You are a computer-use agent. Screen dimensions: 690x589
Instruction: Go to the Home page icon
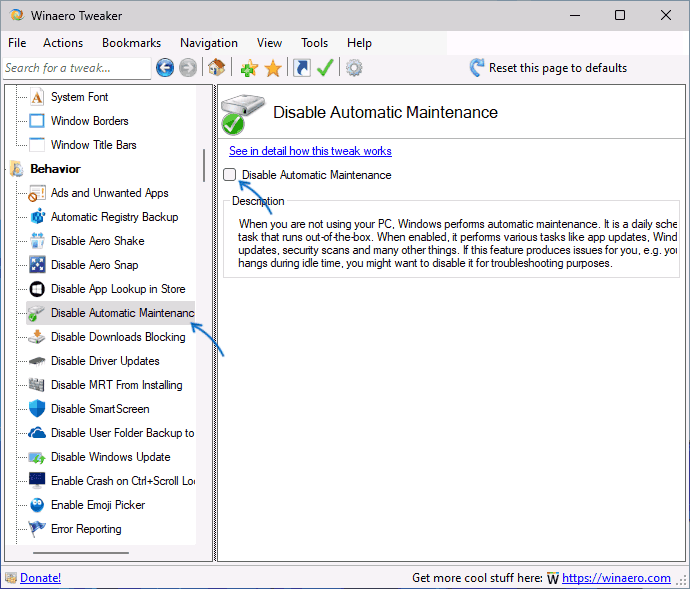click(x=217, y=67)
